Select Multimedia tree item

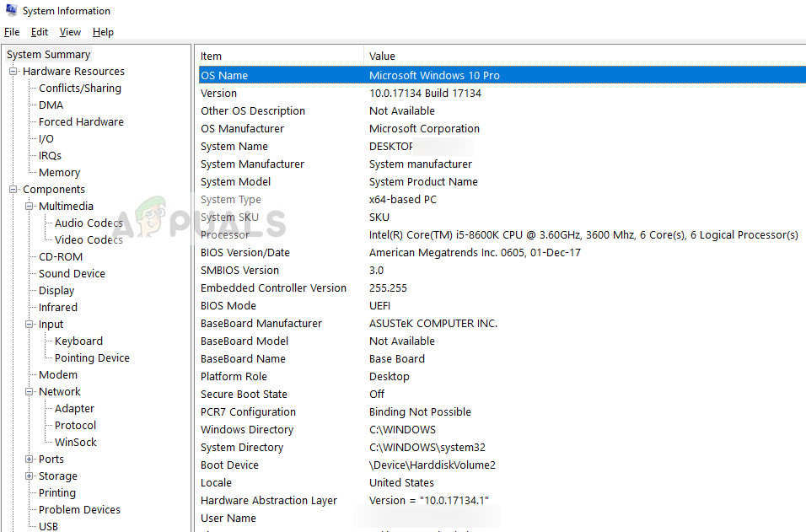(x=66, y=206)
